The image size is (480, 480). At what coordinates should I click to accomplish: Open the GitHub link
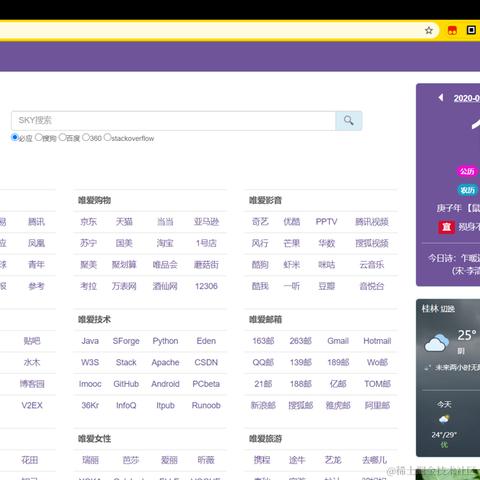click(x=126, y=384)
